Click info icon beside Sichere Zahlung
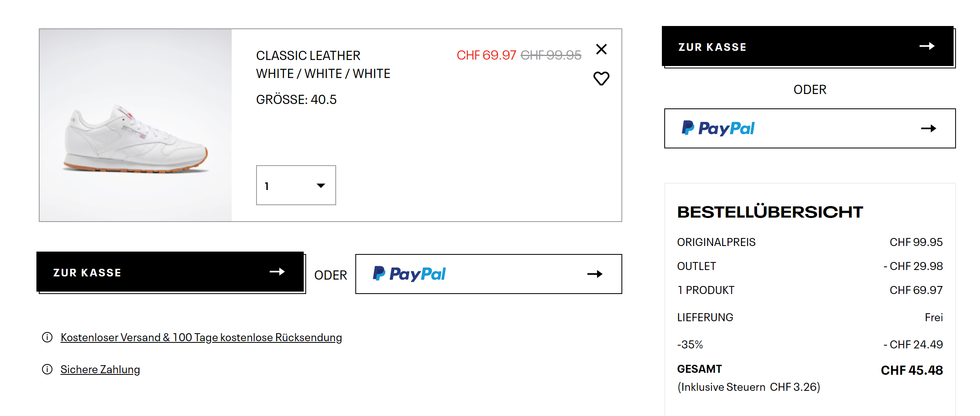The height and width of the screenshot is (416, 980). tap(47, 369)
